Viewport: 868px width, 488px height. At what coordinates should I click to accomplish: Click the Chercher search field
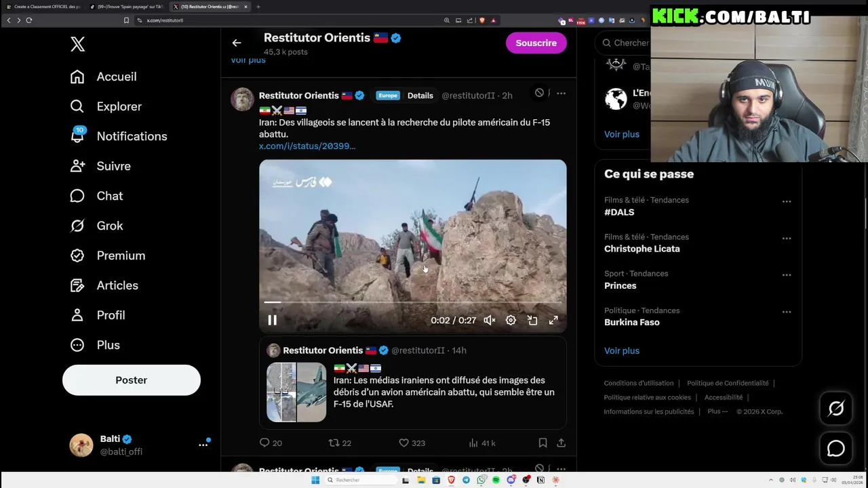pyautogui.click(x=623, y=43)
